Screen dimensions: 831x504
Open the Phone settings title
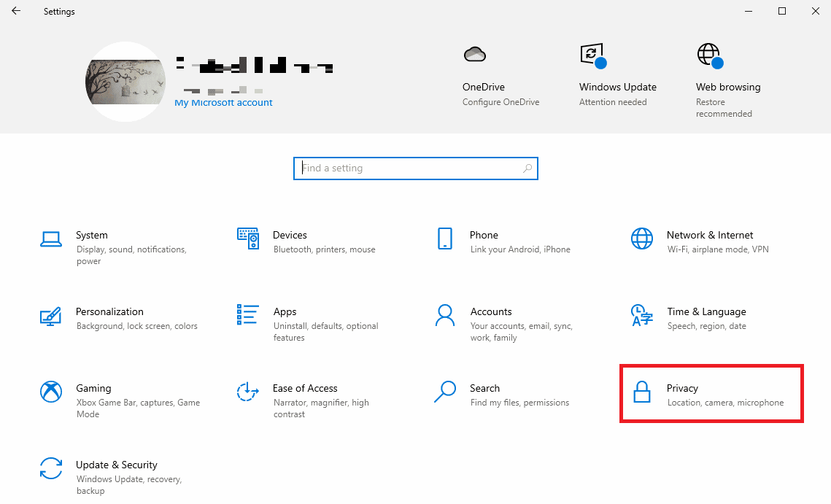tap(484, 235)
